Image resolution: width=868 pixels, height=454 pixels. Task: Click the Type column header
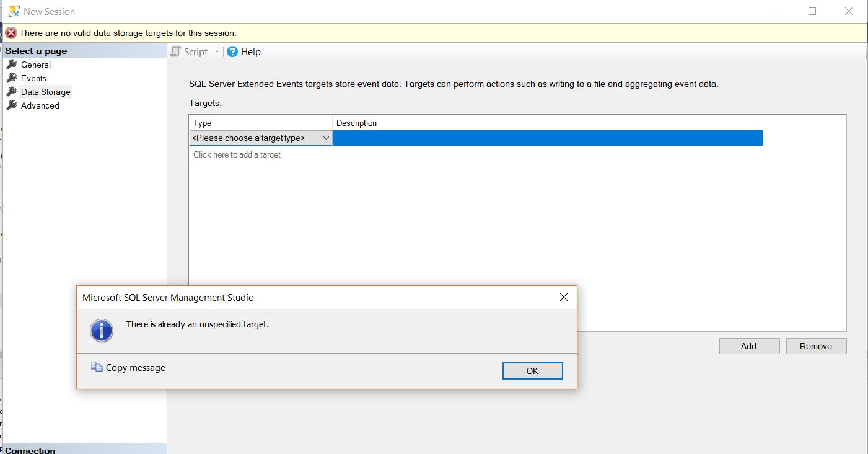click(261, 123)
